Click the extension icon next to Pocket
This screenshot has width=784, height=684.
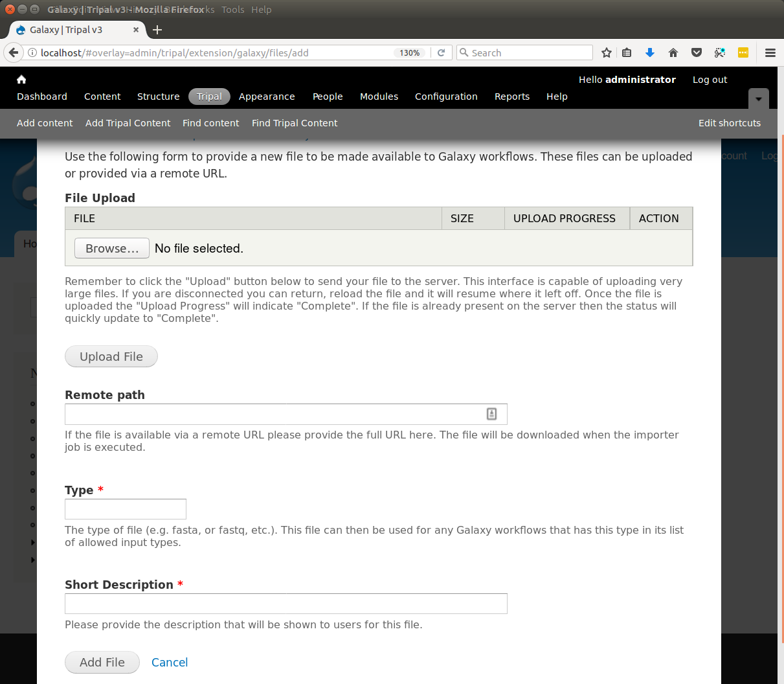coord(720,52)
